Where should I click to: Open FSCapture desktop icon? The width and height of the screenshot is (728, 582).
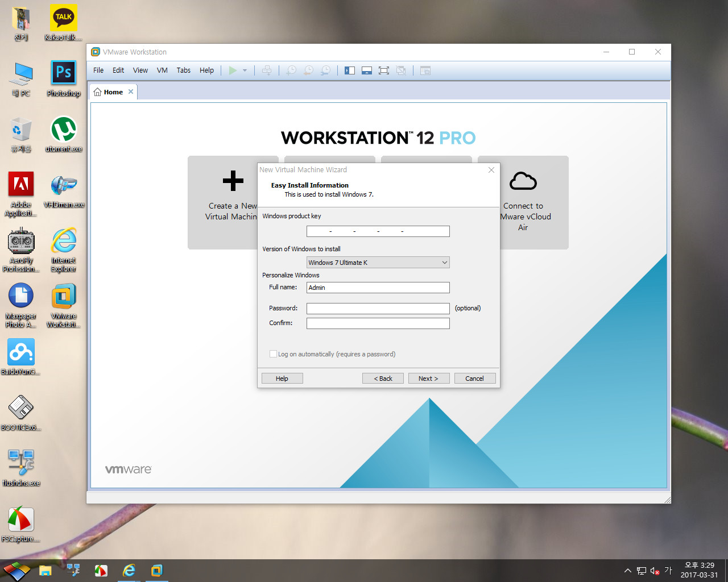pos(21,524)
